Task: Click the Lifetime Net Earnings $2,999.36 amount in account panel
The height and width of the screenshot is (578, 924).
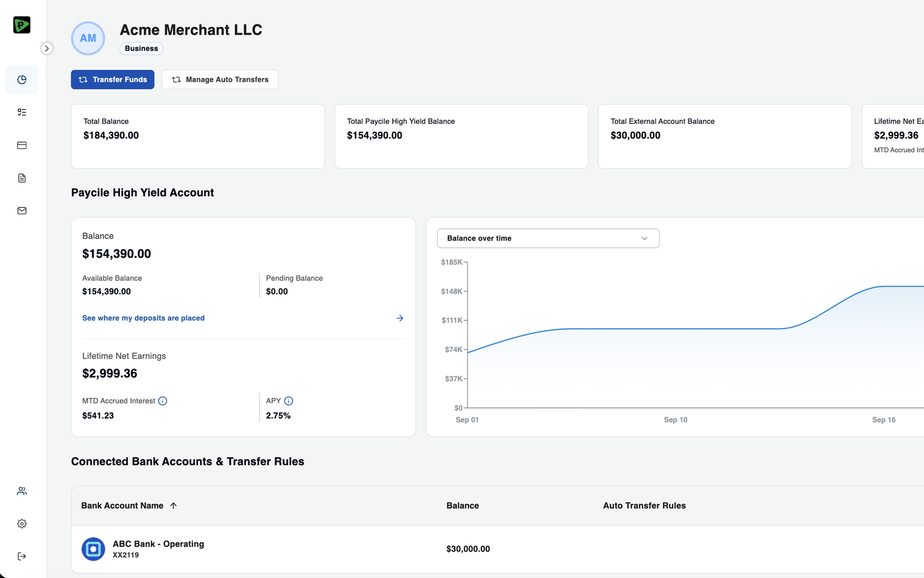Action: pyautogui.click(x=110, y=374)
